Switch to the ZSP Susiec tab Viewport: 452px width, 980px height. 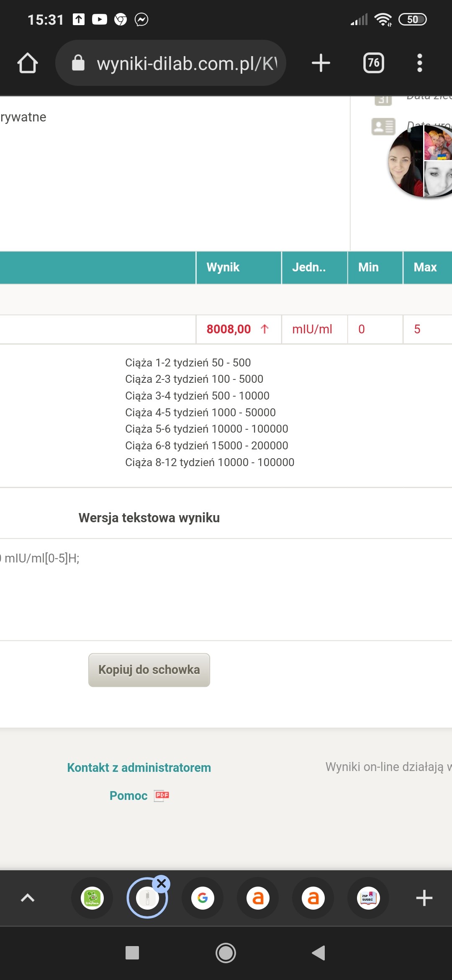[x=368, y=898]
